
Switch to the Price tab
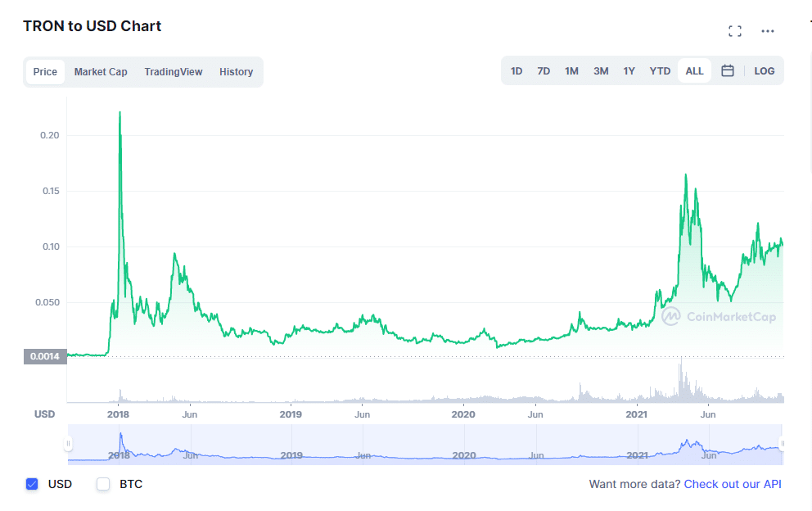tap(45, 71)
